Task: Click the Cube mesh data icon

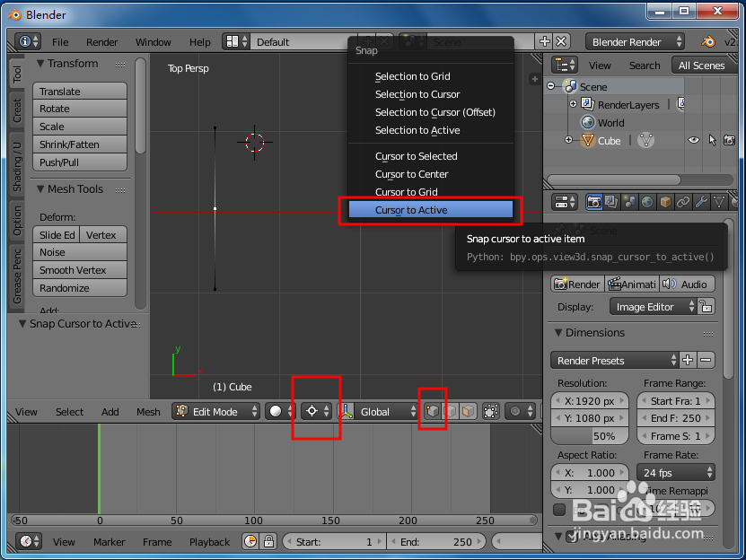Action: pos(646,140)
